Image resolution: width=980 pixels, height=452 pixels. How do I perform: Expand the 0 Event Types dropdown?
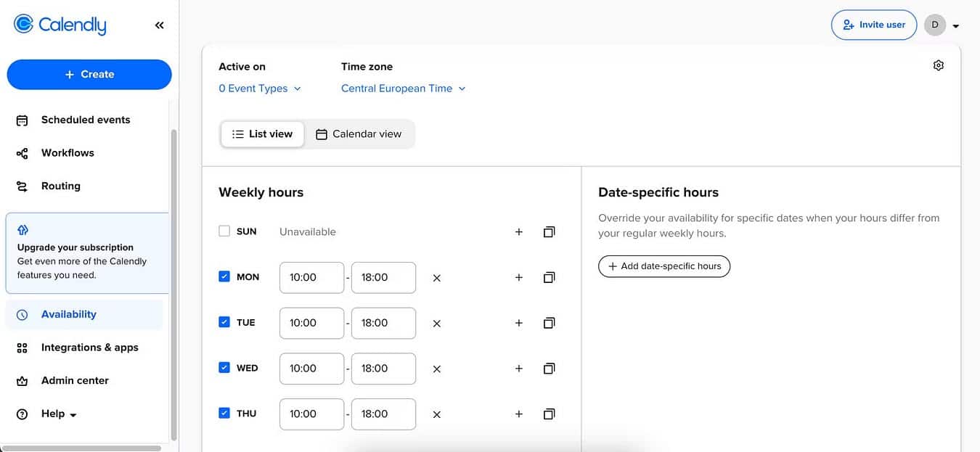click(260, 89)
